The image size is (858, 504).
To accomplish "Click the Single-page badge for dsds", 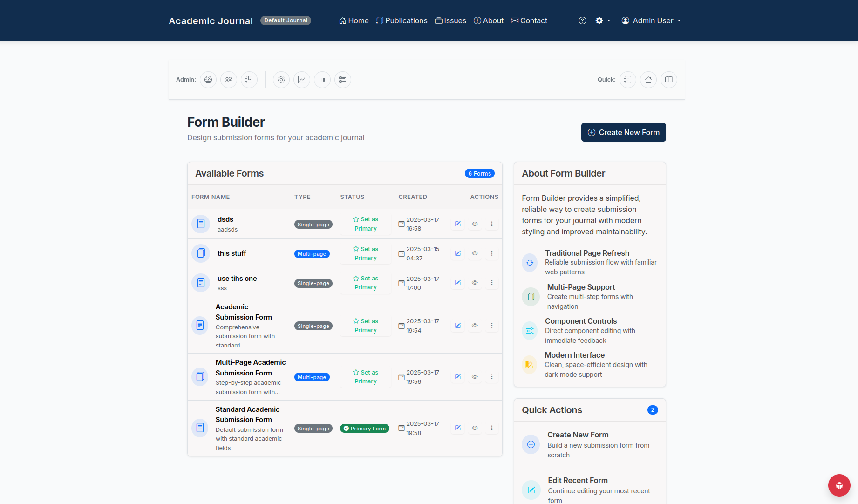I will 313,225.
